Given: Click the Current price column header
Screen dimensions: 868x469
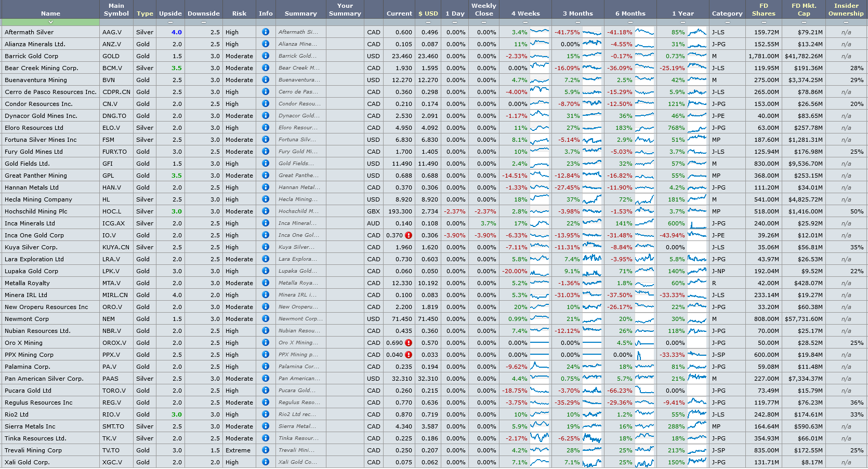Looking at the screenshot, I should (399, 14).
